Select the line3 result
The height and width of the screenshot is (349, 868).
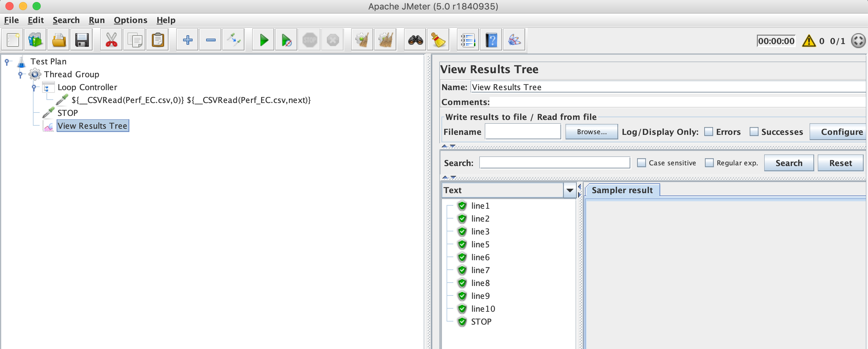480,232
